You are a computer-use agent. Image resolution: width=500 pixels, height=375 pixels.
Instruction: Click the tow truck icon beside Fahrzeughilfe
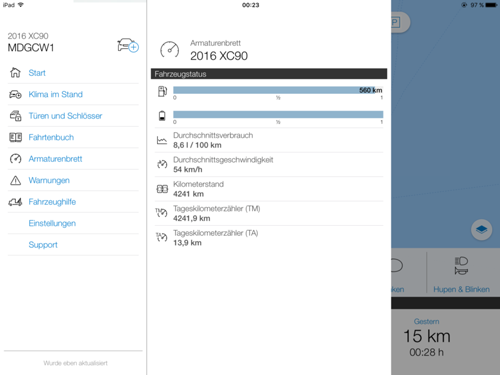click(15, 202)
